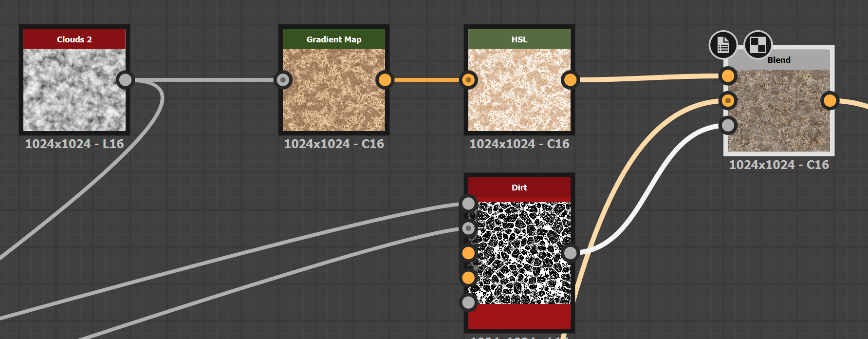
Task: Click the Gradient Map node title bar
Action: coord(334,39)
